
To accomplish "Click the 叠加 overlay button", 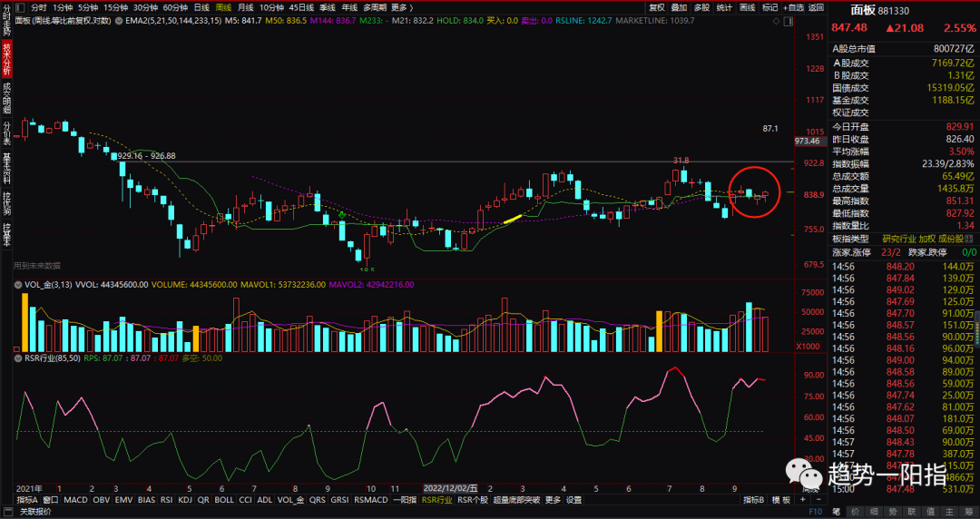I will 680,7.
